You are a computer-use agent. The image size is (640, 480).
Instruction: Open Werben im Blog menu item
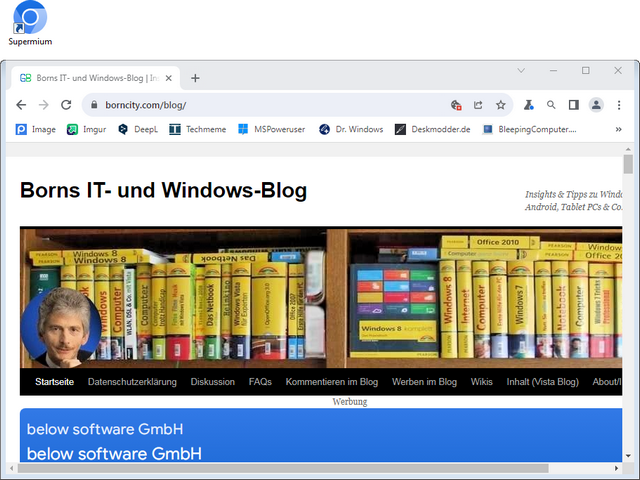424,382
